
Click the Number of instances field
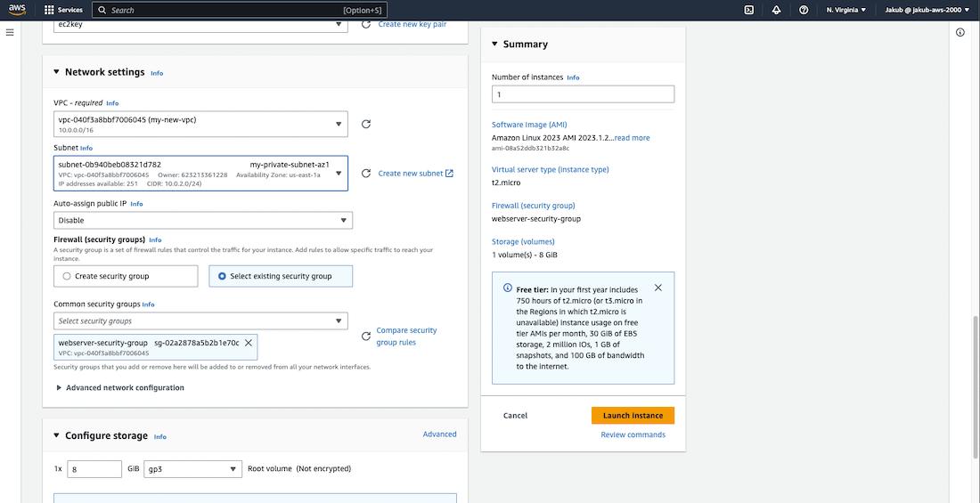(x=583, y=94)
